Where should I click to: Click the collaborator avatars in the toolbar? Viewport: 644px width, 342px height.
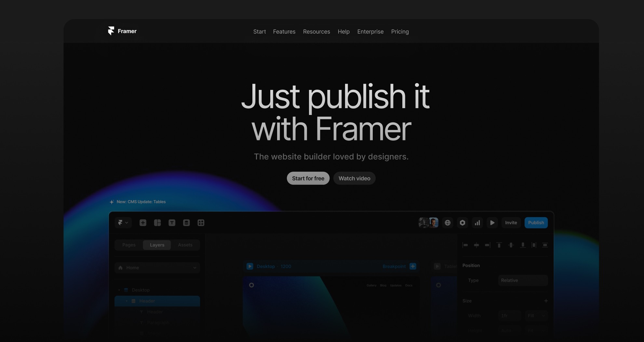tap(428, 223)
